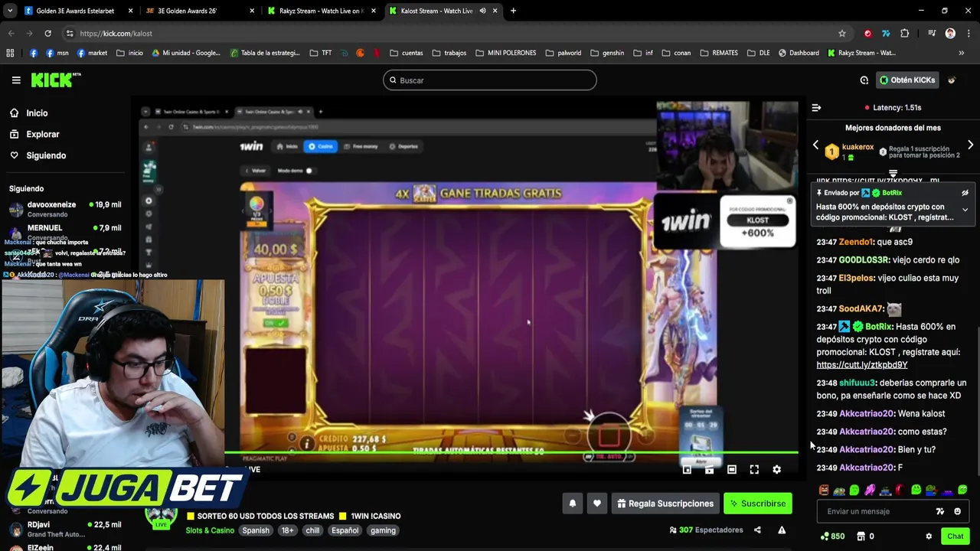The image size is (980, 551).
Task: Click the chill tag
Action: (312, 530)
